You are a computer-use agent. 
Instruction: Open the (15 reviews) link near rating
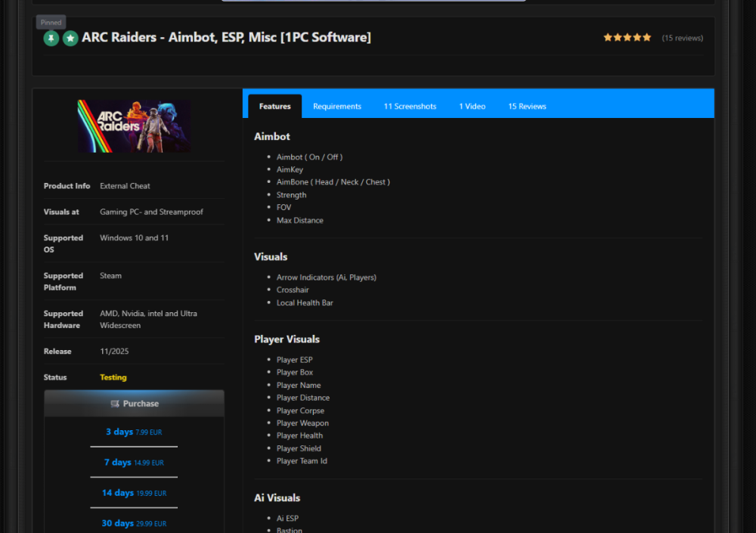click(682, 38)
